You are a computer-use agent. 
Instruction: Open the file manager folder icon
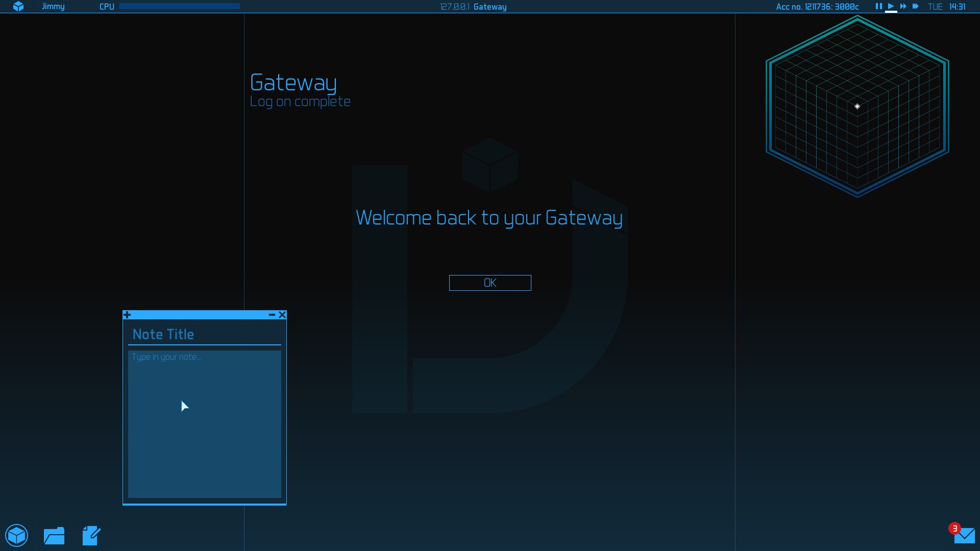tap(54, 536)
